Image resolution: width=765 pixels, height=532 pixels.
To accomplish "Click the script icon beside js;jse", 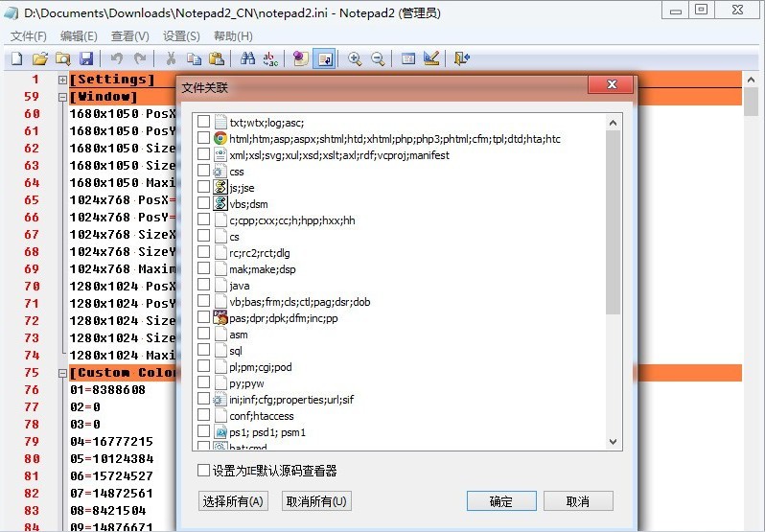I will tap(220, 187).
